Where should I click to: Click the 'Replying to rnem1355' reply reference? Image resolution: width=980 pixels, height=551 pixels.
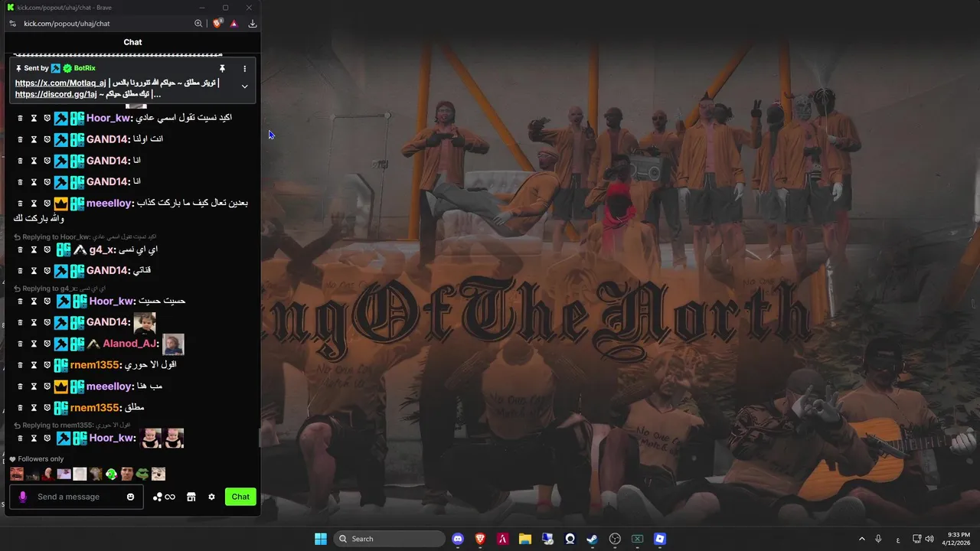(73, 425)
